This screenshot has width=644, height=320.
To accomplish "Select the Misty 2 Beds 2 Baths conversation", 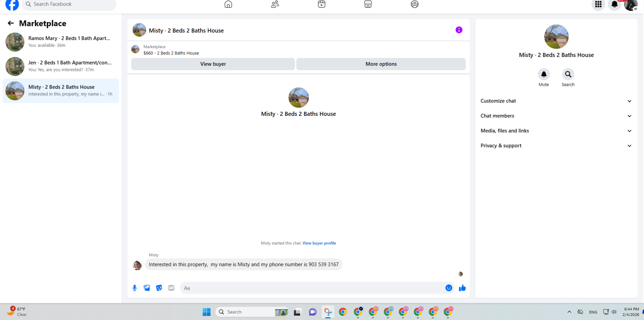I will (61, 91).
